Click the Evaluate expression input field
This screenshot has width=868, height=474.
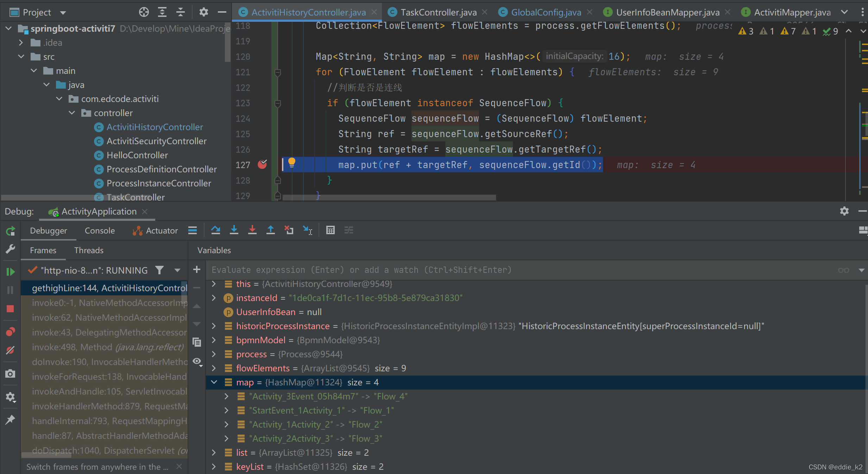[521, 270]
